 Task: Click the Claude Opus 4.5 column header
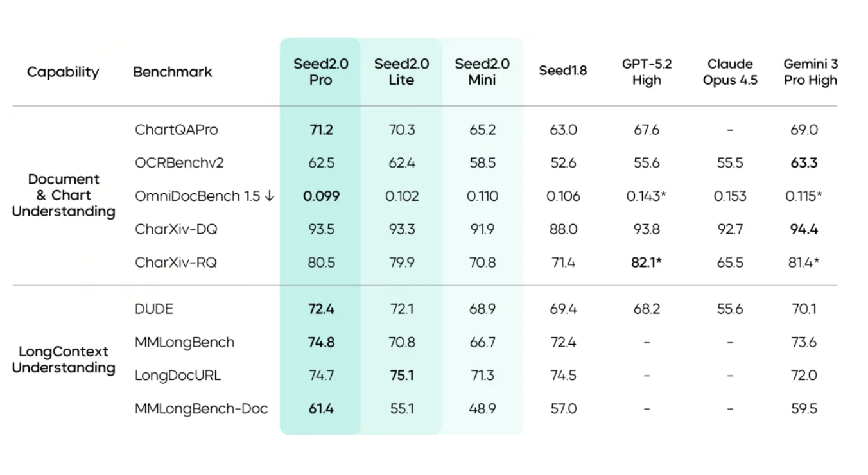tap(730, 72)
